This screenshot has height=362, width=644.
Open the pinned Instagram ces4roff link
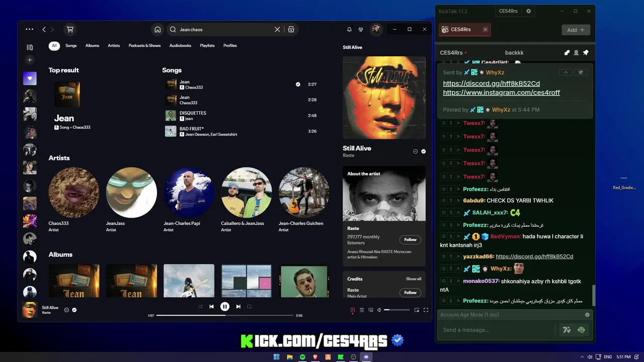point(502,93)
